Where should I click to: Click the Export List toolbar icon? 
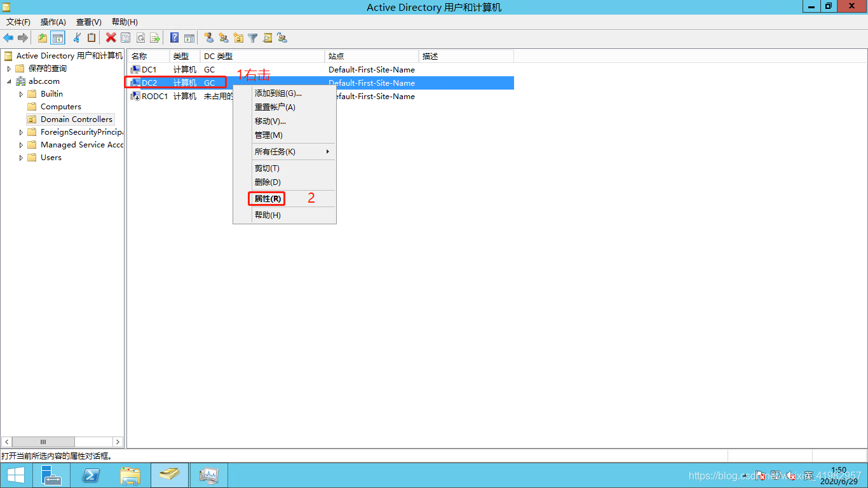(154, 38)
